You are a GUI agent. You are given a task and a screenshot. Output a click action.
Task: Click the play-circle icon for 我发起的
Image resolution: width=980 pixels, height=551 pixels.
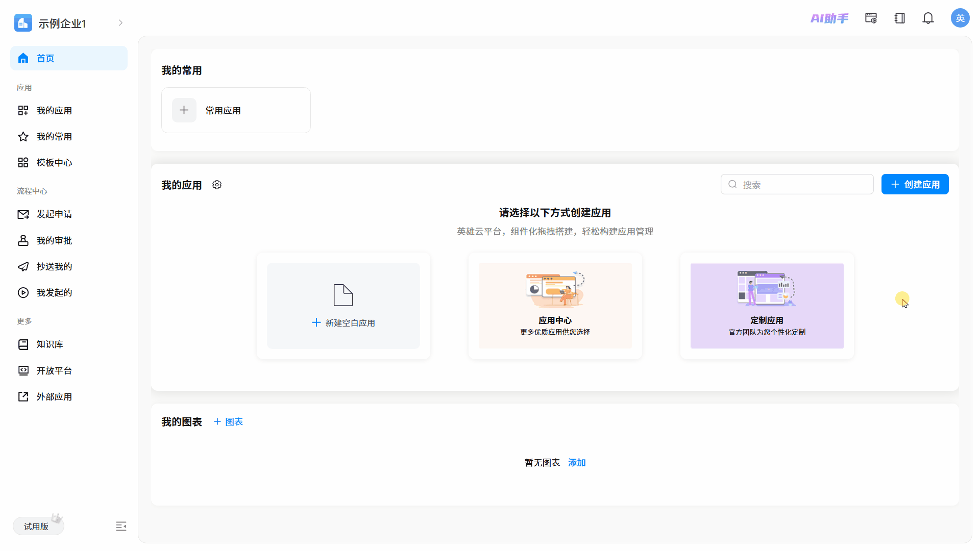point(23,293)
